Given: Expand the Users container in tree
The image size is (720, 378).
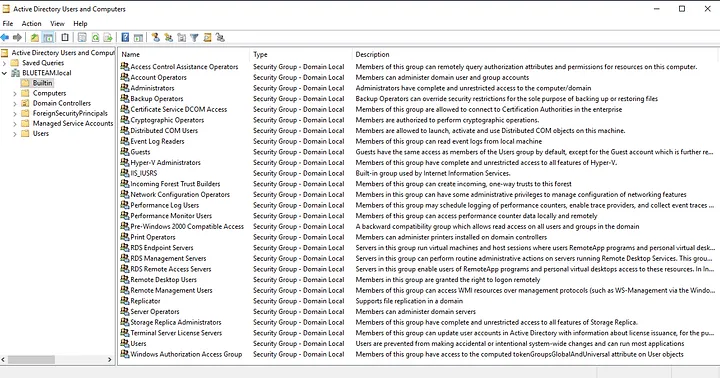Looking at the screenshot, I should (x=15, y=134).
